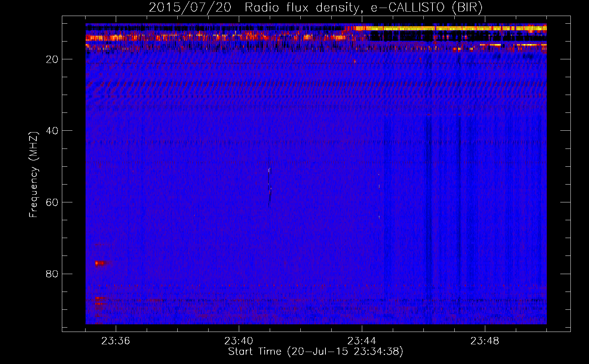The height and width of the screenshot is (364, 589).
Task: Click the plot title "Radio flux density, e-CALLISTO (BIR)"
Action: pyautogui.click(x=364, y=8)
